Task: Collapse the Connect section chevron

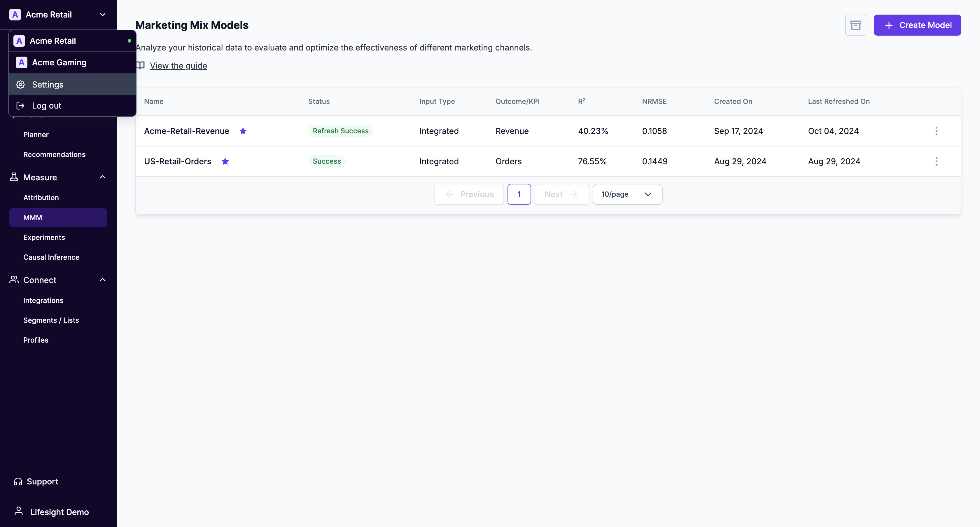Action: pyautogui.click(x=102, y=280)
